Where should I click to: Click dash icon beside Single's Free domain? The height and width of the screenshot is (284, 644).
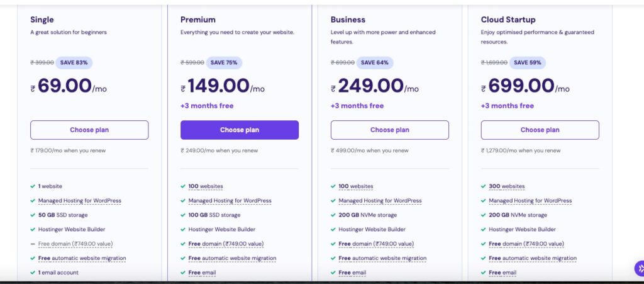click(x=33, y=244)
